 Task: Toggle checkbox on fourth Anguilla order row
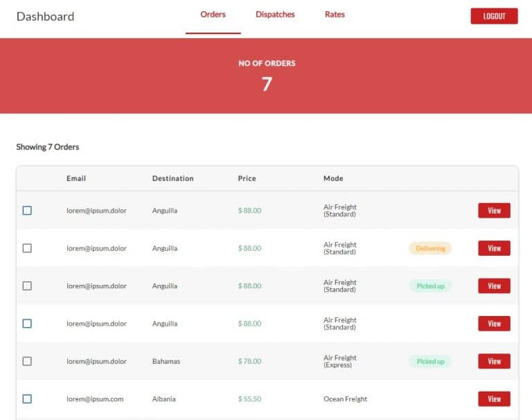27,324
